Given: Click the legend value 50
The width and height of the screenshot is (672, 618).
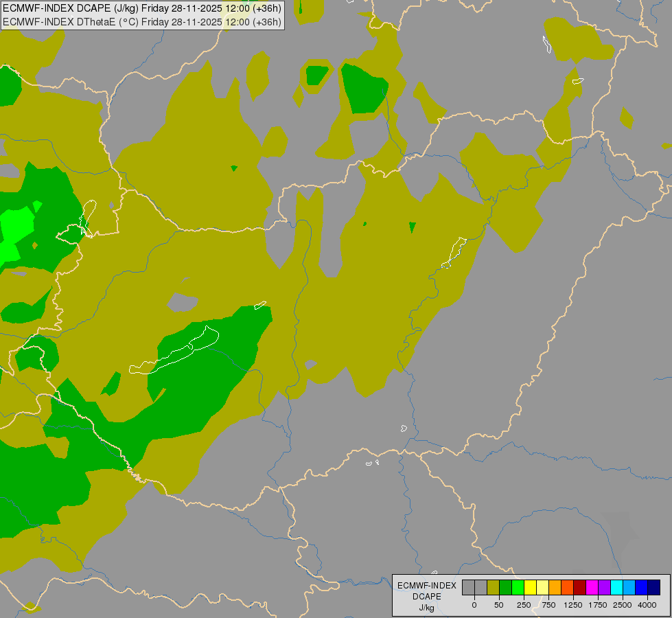Looking at the screenshot, I should coord(499,605).
